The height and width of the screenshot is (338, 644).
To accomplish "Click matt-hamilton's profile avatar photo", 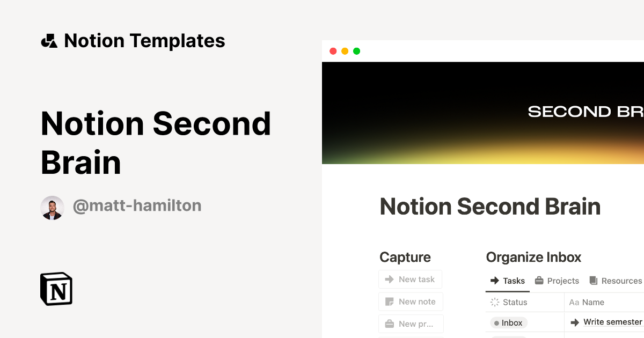I will coord(53,208).
